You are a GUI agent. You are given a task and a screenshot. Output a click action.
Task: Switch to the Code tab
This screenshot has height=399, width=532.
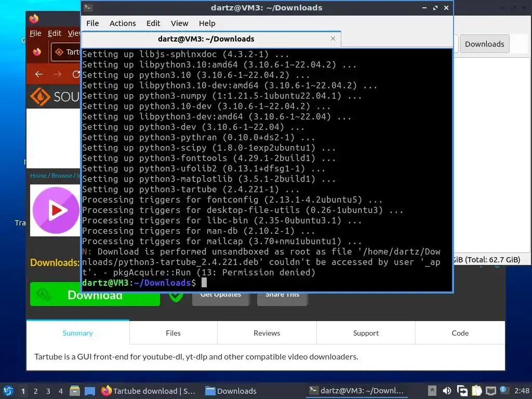coord(460,333)
